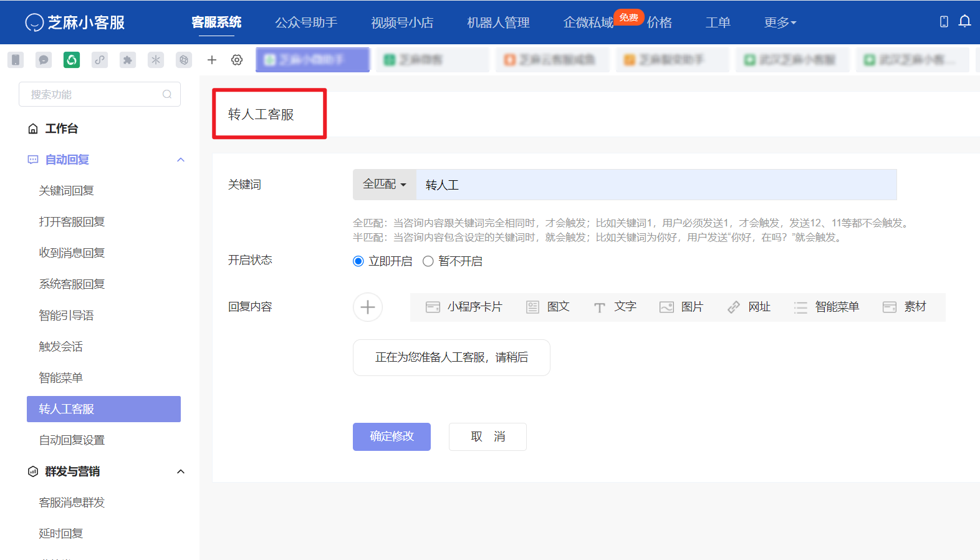The height and width of the screenshot is (560, 980).
Task: Open the 客服系统 top menu
Action: point(216,22)
